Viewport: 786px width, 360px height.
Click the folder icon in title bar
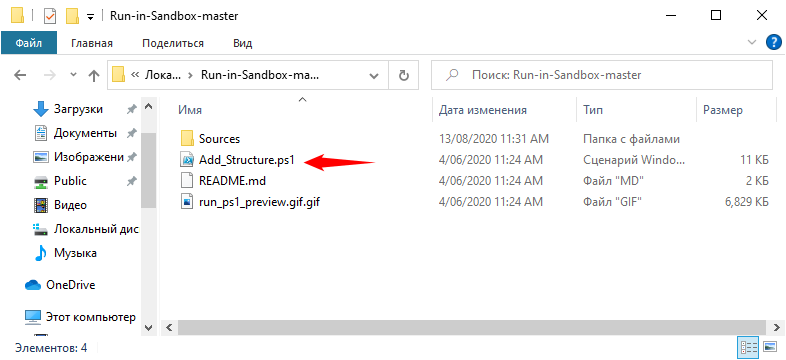click(x=18, y=16)
